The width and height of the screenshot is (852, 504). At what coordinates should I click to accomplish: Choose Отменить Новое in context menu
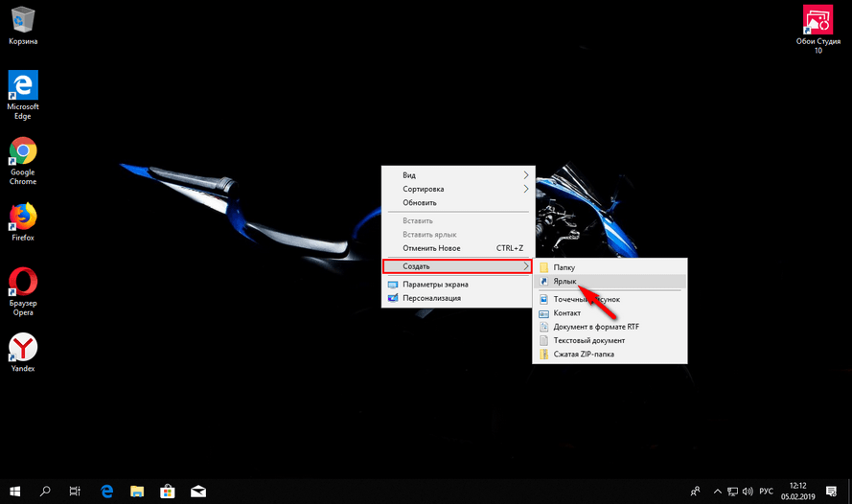pyautogui.click(x=458, y=248)
